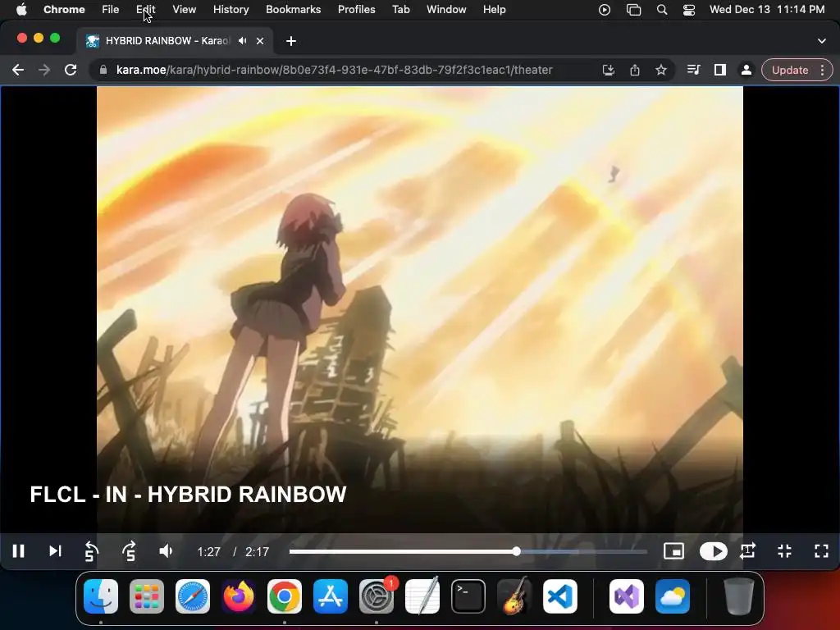Open Control Center in menu bar
840x630 pixels.
click(x=689, y=9)
